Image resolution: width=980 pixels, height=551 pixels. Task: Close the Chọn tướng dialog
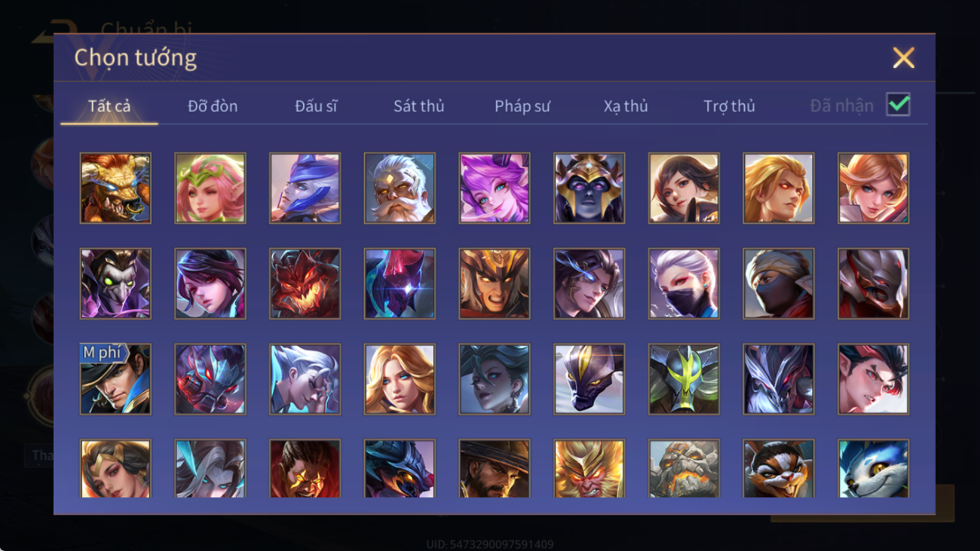point(903,58)
